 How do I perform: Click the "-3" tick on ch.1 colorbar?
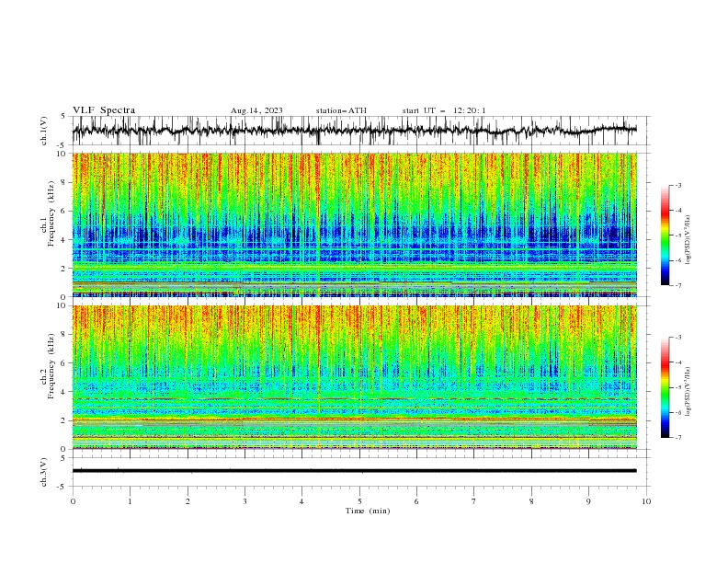coord(678,185)
